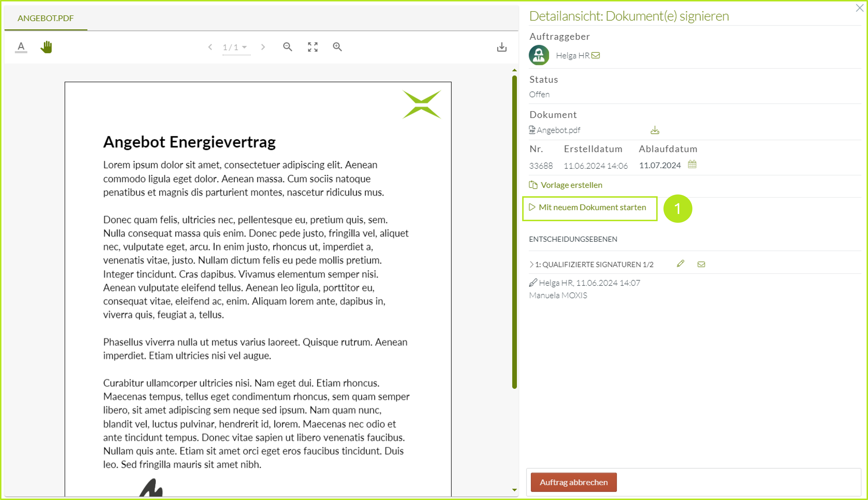Viewport: 868px width, 500px height.
Task: Activate the hand pan tool
Action: (x=46, y=47)
